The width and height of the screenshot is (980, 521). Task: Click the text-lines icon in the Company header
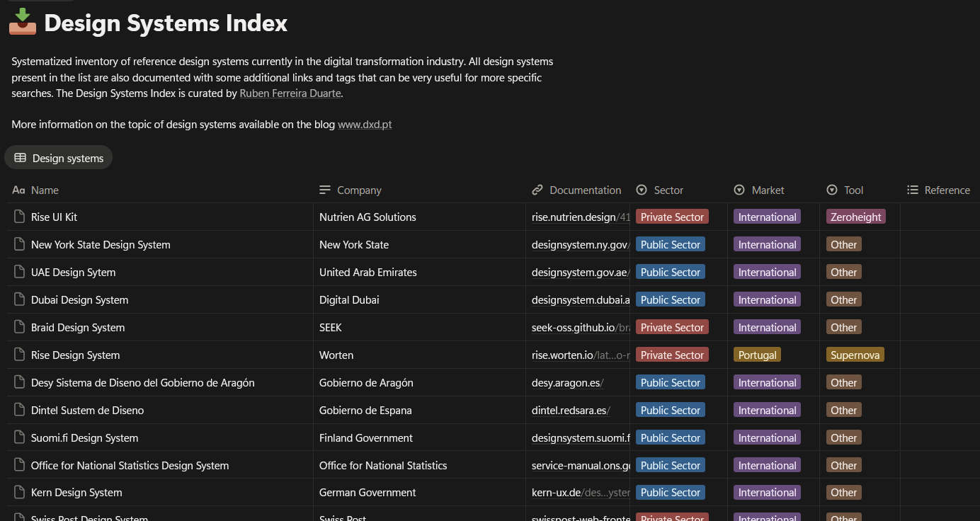325,190
